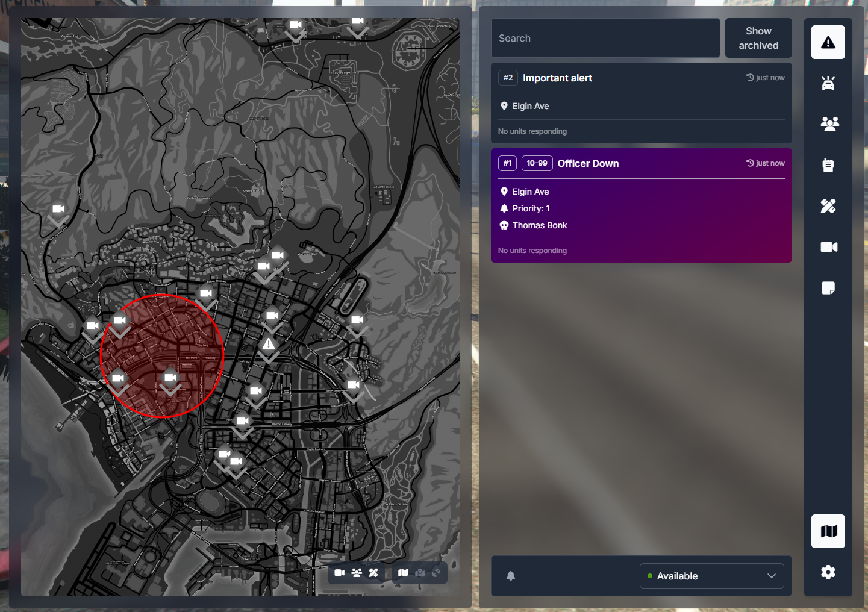
Task: Click the Search input field
Action: (605, 38)
